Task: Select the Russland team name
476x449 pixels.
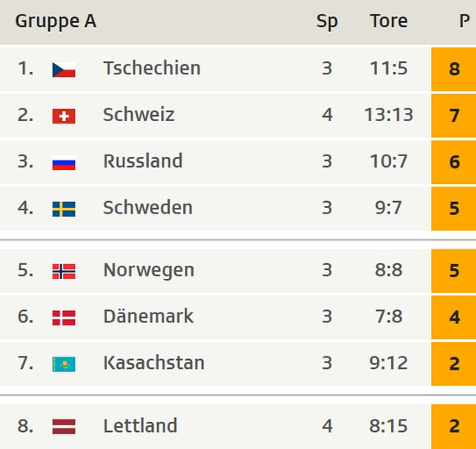Action: (143, 161)
